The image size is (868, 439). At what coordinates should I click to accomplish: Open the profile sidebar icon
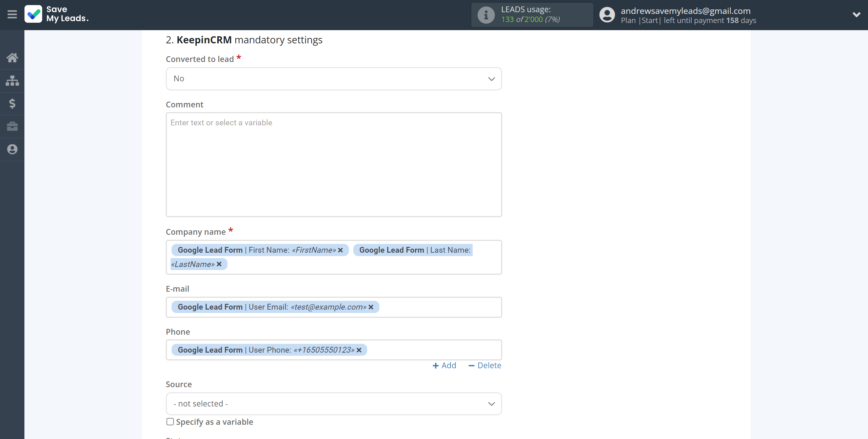click(x=12, y=149)
